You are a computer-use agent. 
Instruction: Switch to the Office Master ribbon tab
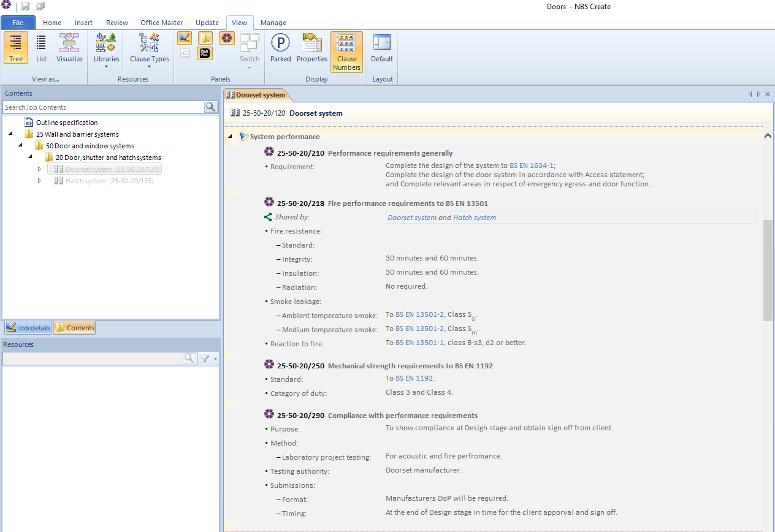162,23
